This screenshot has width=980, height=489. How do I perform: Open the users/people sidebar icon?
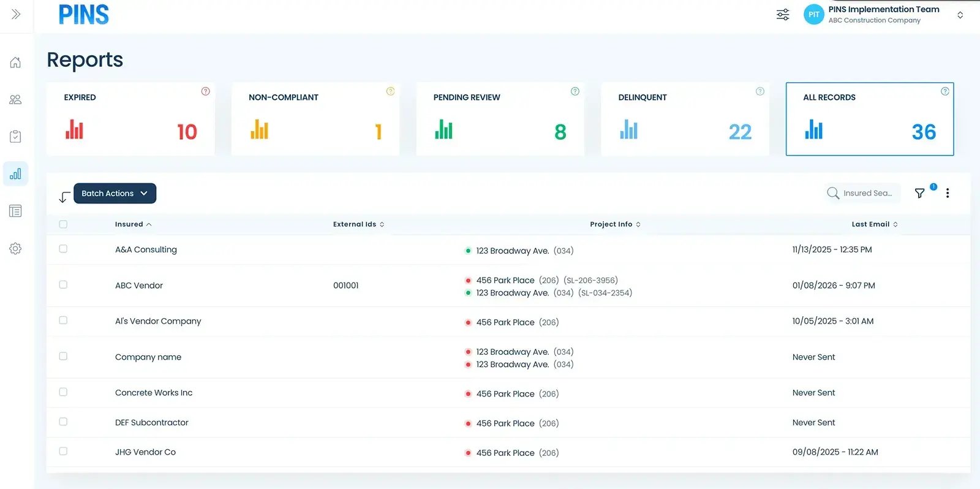pyautogui.click(x=15, y=99)
